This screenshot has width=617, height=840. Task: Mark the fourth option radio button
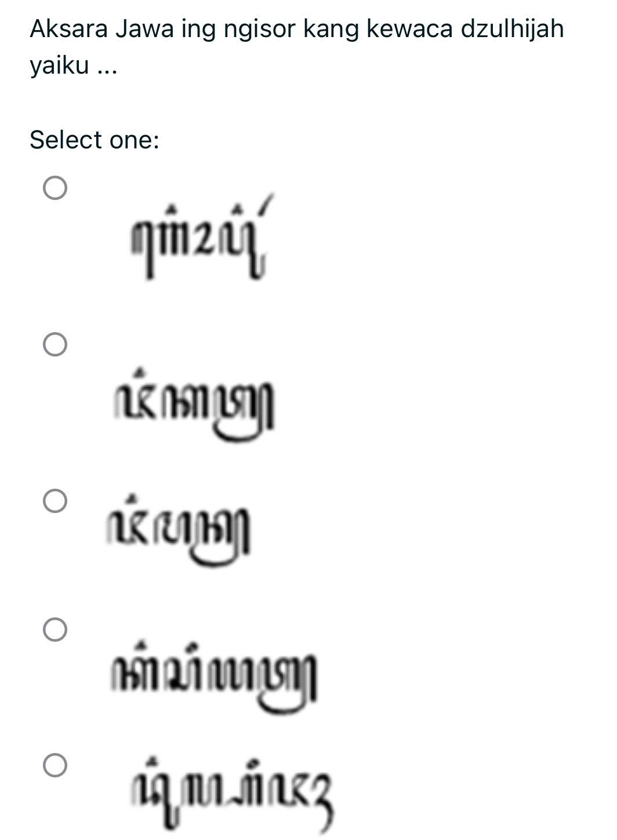(55, 630)
